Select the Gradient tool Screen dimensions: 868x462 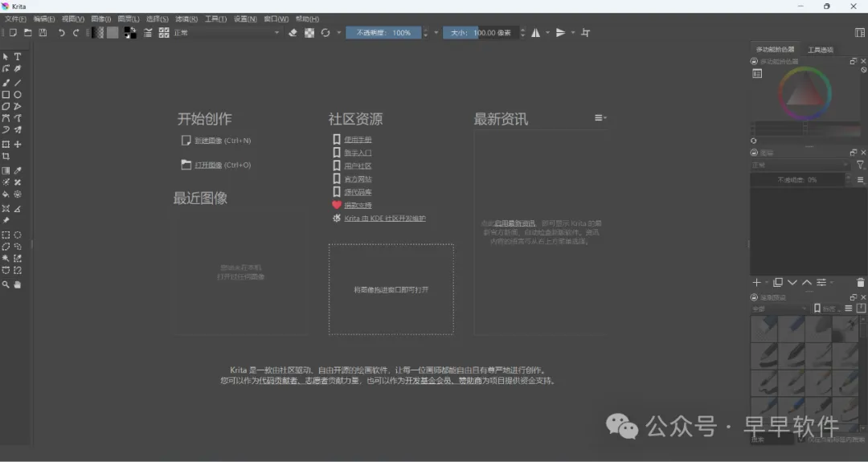(x=6, y=170)
